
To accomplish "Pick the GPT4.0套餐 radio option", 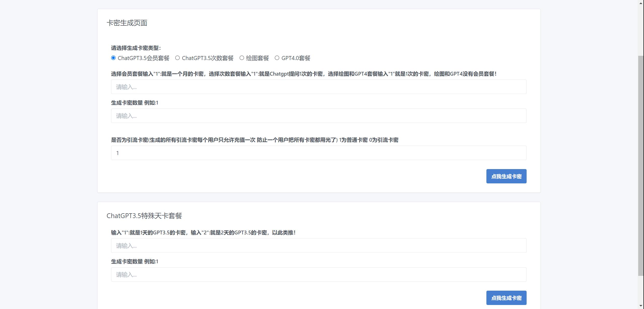I will click(277, 58).
